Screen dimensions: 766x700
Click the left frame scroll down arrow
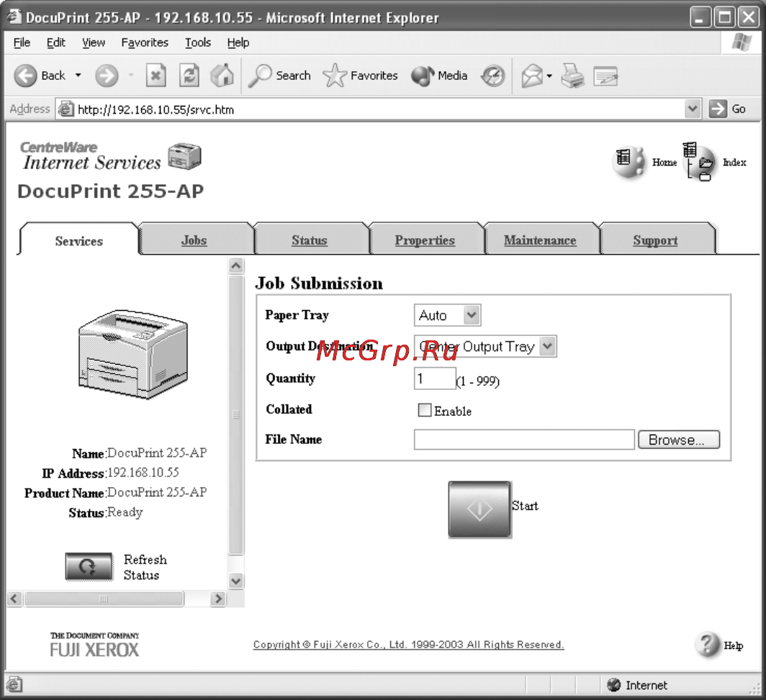[x=236, y=581]
